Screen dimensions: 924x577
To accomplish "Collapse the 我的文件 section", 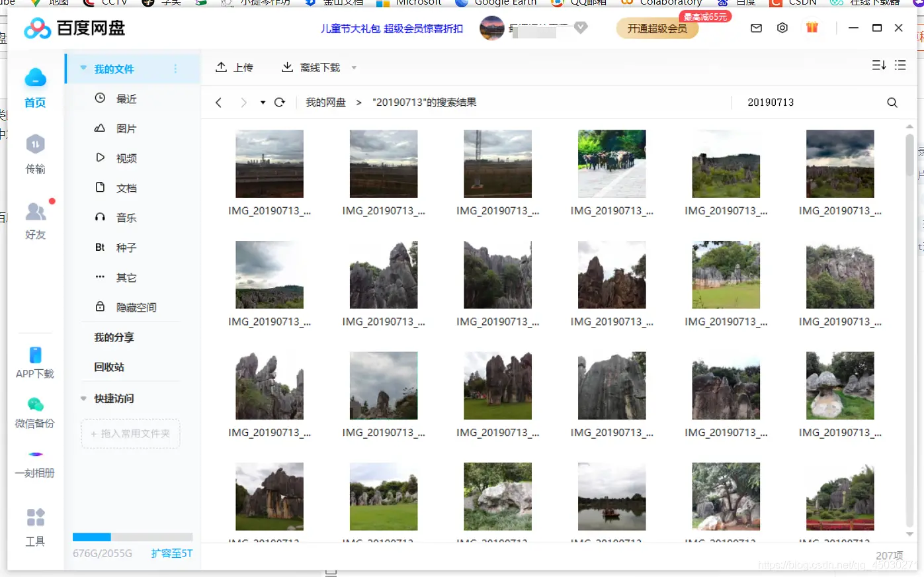I will tap(83, 68).
